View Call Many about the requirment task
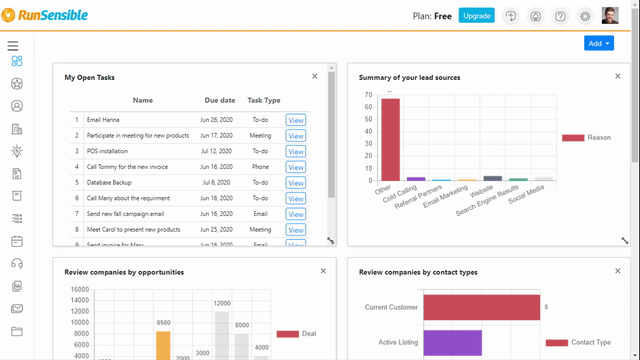640x360 pixels. pos(296,199)
